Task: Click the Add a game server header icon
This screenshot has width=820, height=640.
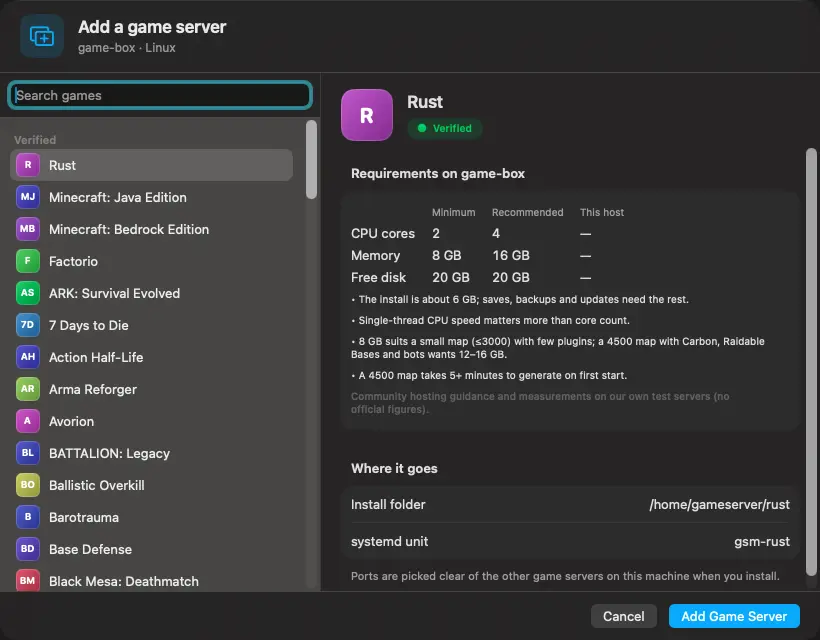Action: 42,36
